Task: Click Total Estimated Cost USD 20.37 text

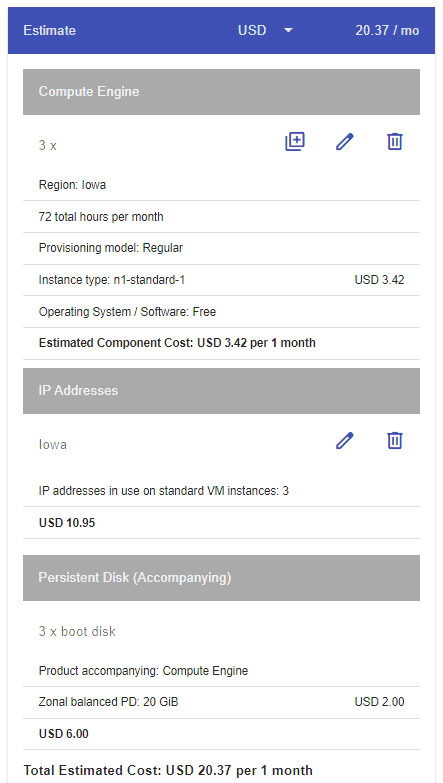Action: coord(168,770)
